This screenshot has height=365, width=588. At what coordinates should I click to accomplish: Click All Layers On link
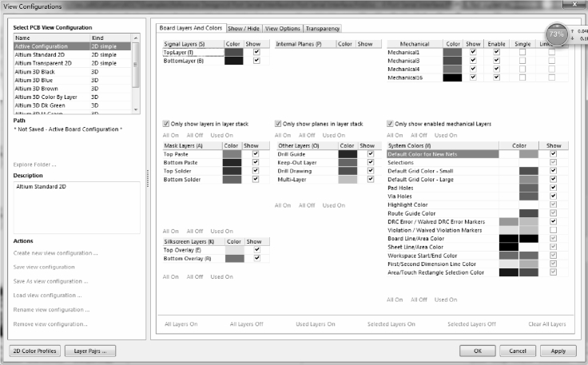tap(181, 324)
